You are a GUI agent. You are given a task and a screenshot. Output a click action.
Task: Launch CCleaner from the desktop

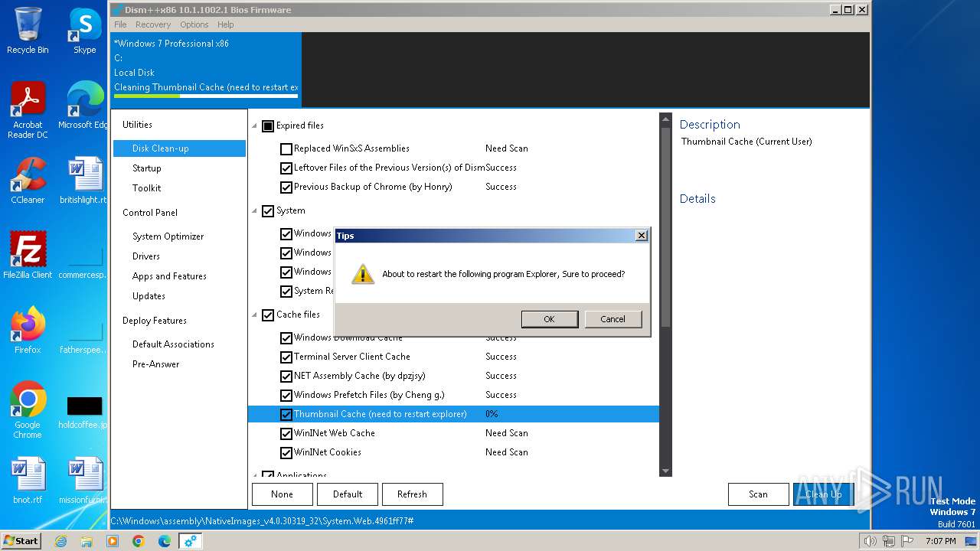(x=28, y=180)
